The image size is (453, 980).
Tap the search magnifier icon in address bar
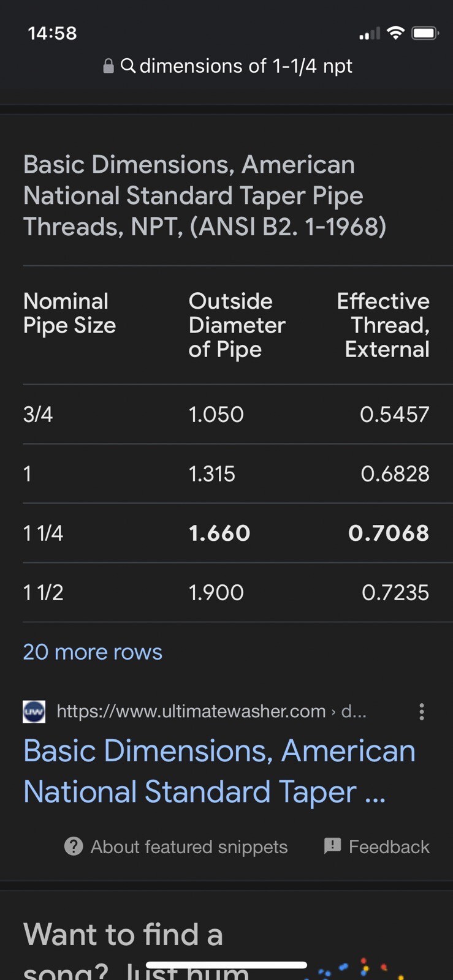click(x=128, y=66)
